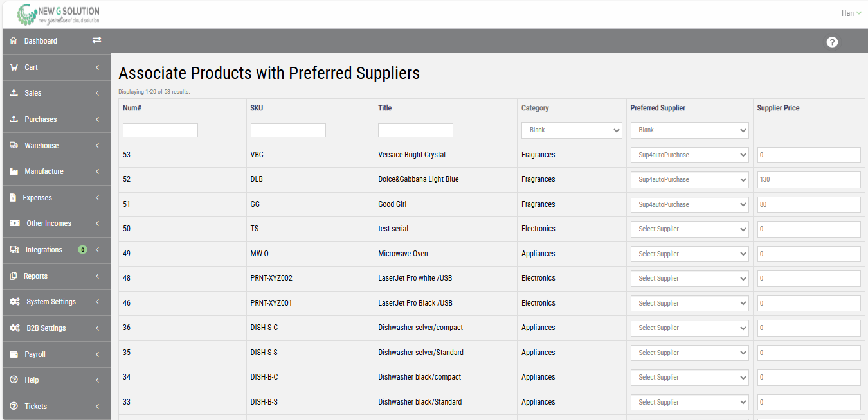Click the Cart shopping cart icon

coord(14,67)
